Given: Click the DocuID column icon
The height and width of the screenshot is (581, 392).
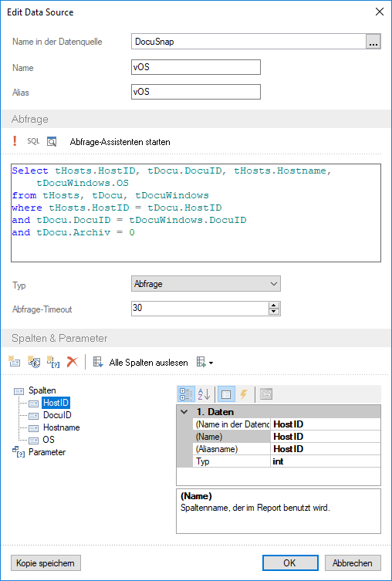Looking at the screenshot, I should [34, 416].
